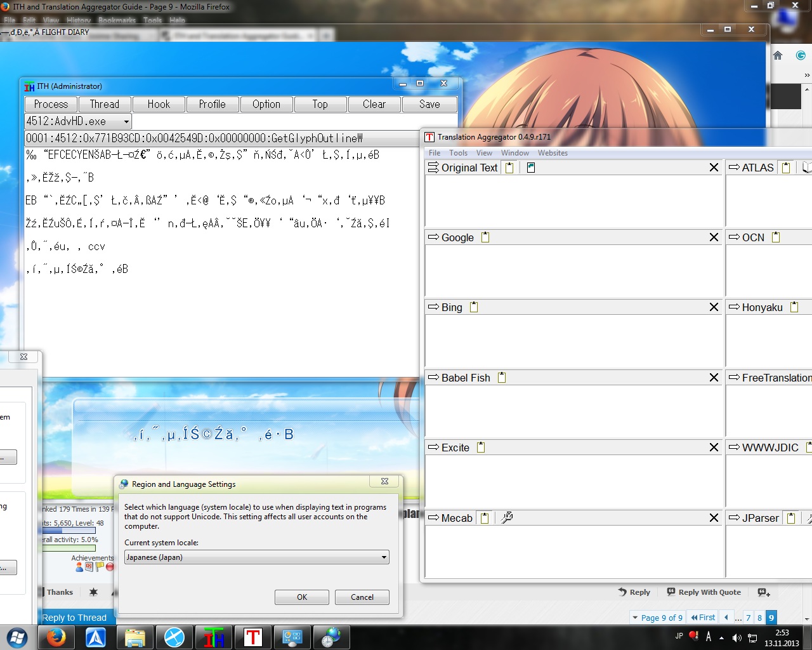Click the Google translate arrow icon

pyautogui.click(x=433, y=237)
